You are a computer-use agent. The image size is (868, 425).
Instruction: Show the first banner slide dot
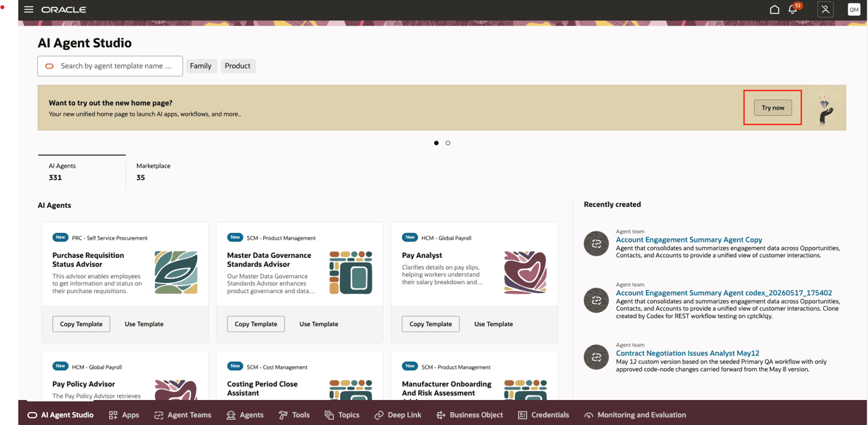(x=436, y=143)
